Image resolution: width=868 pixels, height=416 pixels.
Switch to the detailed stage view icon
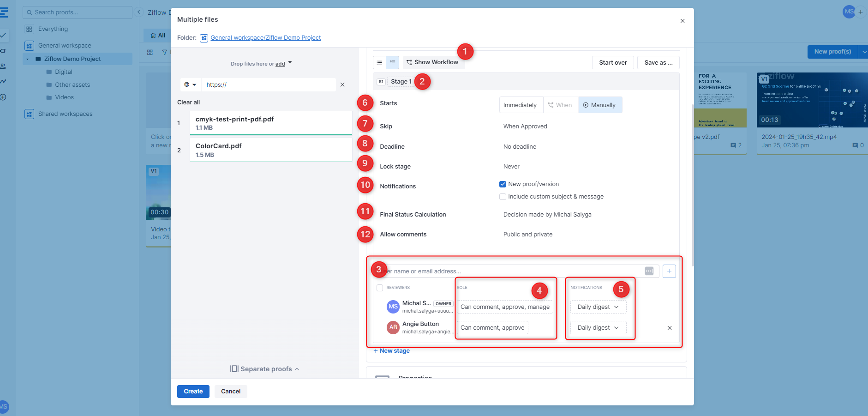pos(392,62)
